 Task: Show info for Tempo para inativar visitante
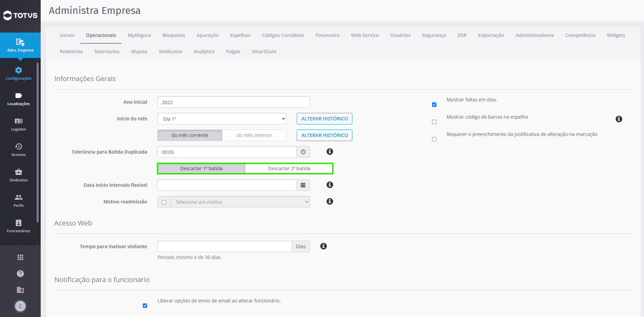tap(324, 246)
